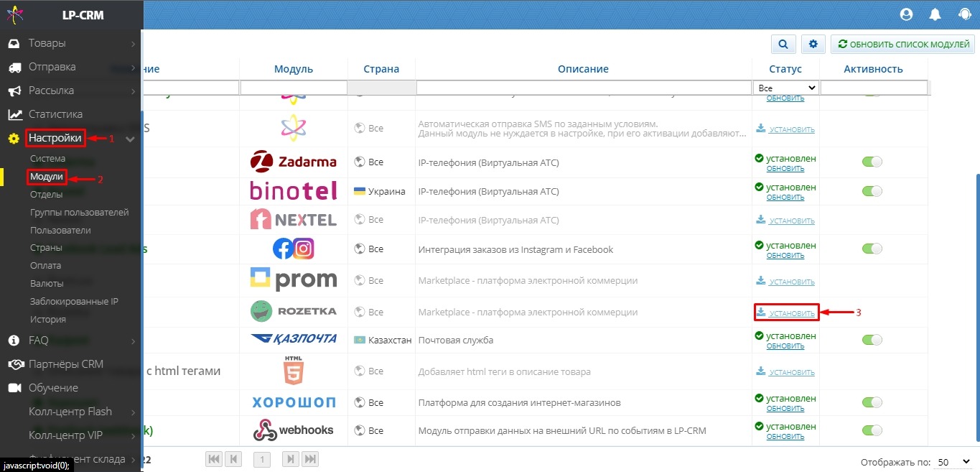
Task: Open Обучение sidebar item
Action: pyautogui.click(x=53, y=388)
